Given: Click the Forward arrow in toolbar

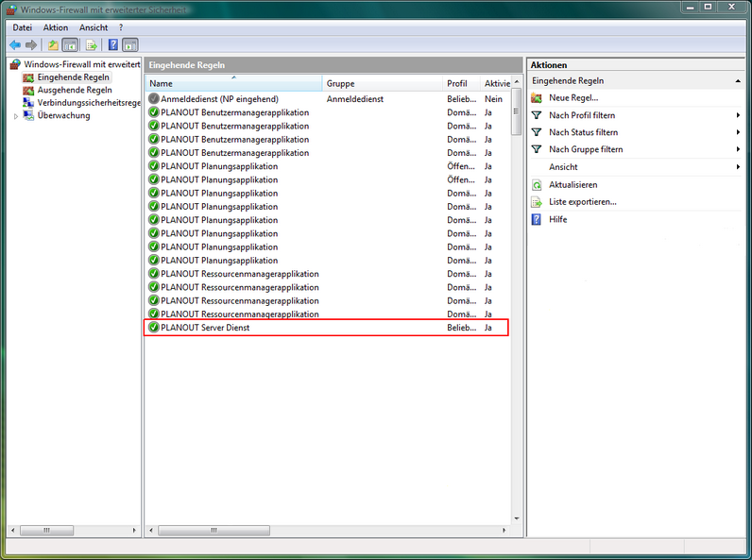Looking at the screenshot, I should [31, 45].
